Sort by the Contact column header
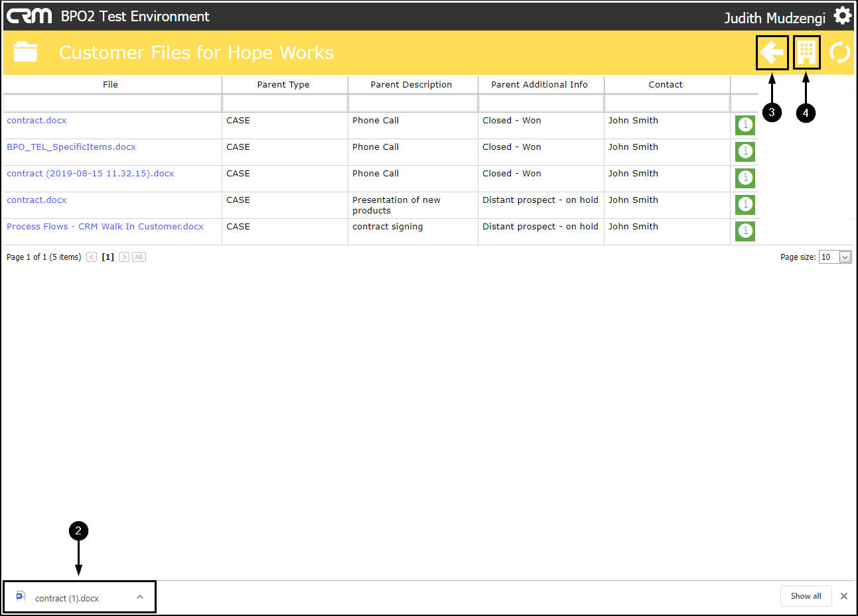Screen dimensions: 858x616 click(x=666, y=85)
